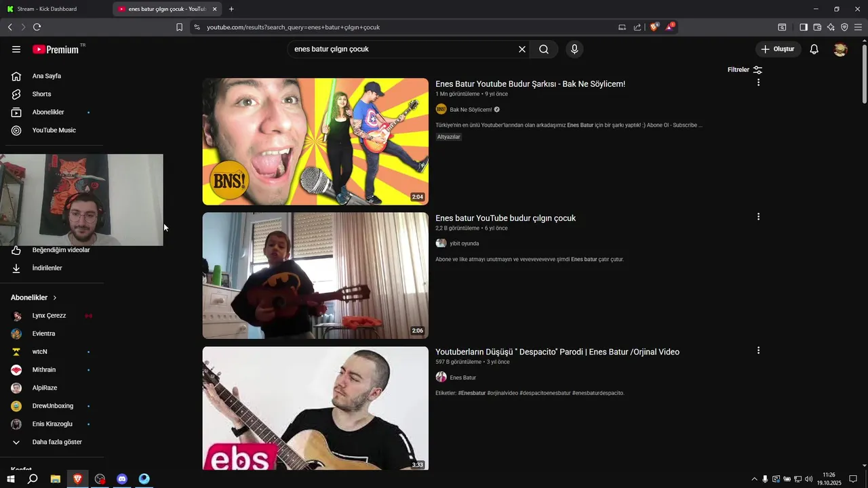Open a new browser tab

point(231,9)
